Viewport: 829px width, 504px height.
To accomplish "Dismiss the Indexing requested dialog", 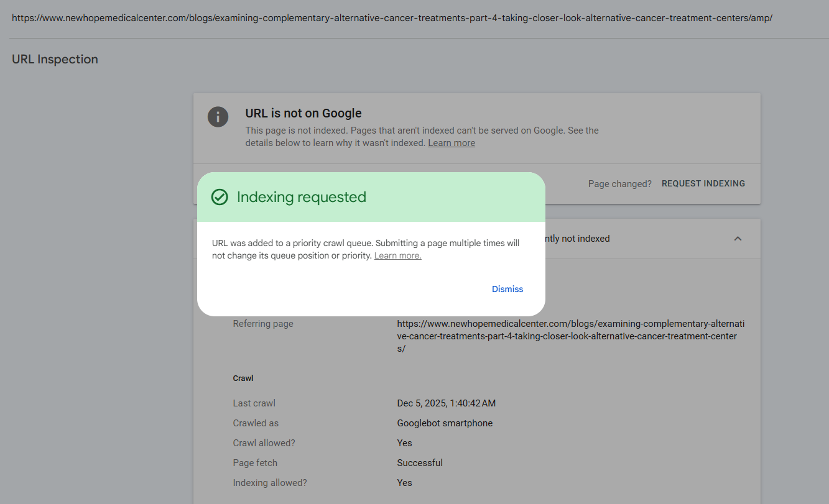I will click(507, 289).
